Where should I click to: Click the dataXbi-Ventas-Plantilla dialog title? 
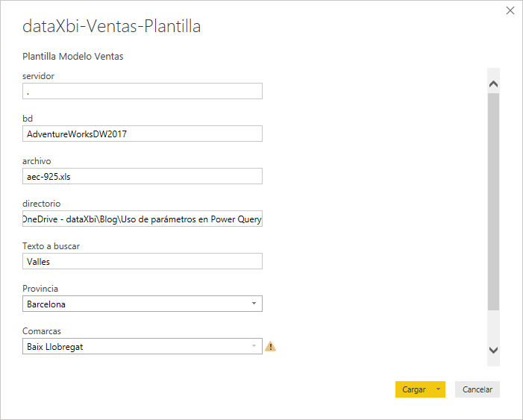click(x=112, y=27)
